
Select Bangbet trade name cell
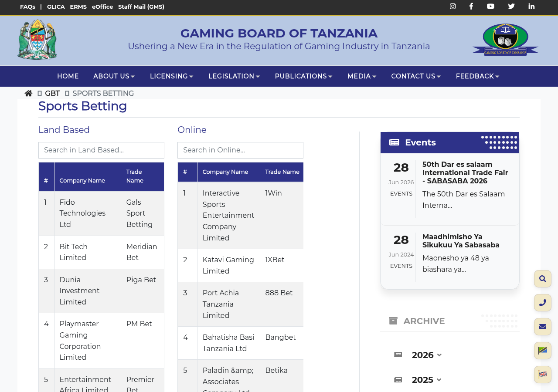(x=282, y=343)
